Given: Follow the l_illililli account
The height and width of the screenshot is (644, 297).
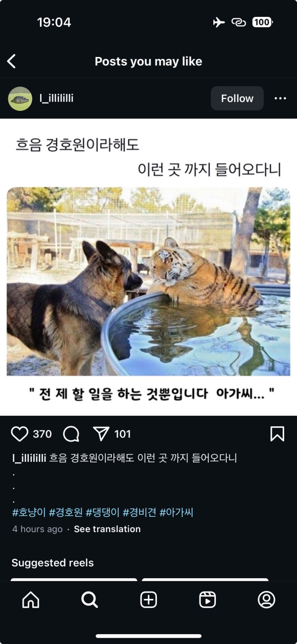Looking at the screenshot, I should (x=237, y=99).
